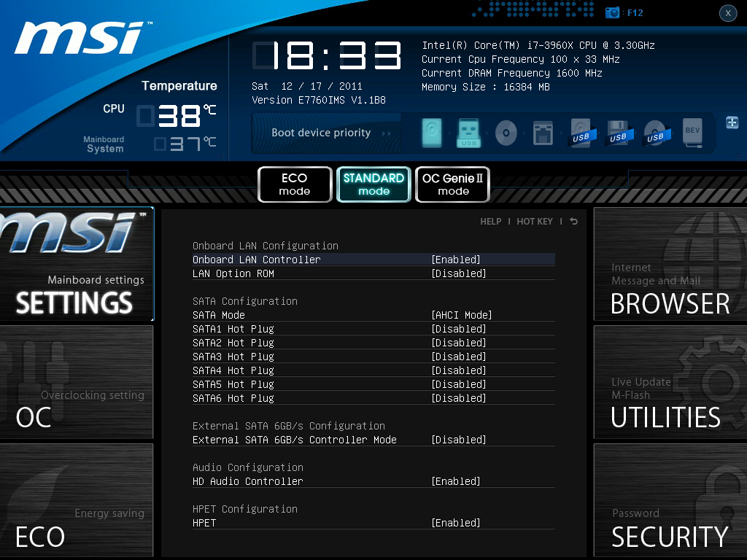This screenshot has height=560, width=747.
Task: Close the BIOS with the X button
Action: [x=728, y=13]
